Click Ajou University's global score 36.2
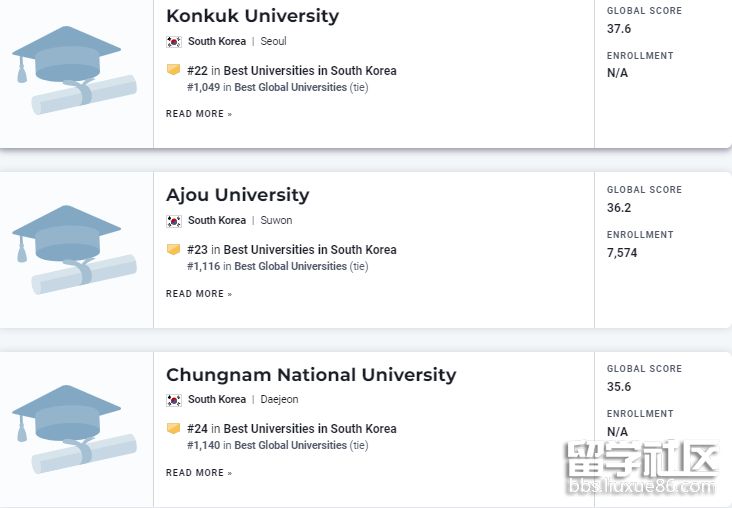This screenshot has width=732, height=508. pyautogui.click(x=619, y=208)
